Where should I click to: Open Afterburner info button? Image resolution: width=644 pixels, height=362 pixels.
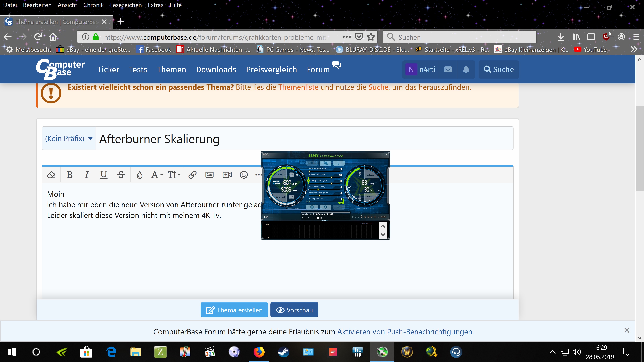point(339,163)
